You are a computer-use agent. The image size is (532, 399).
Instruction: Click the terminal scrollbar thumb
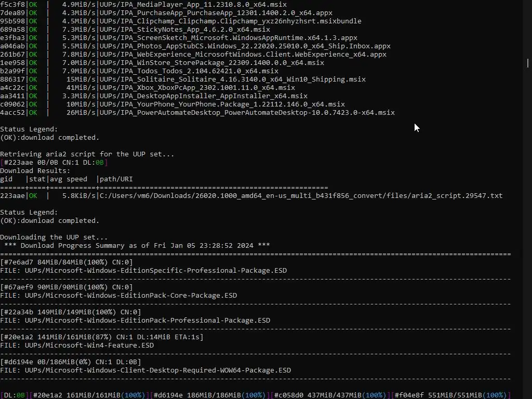click(528, 63)
